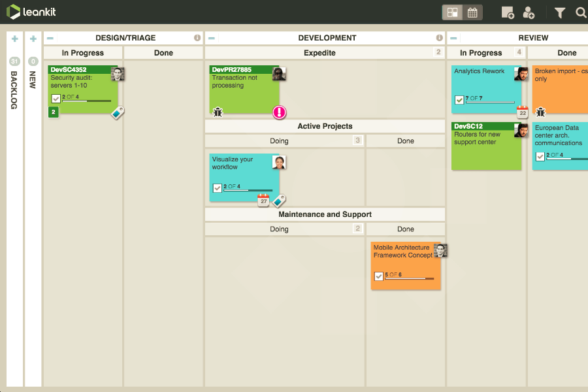Open the DevPR27885 card header
The image size is (588, 392).
tap(241, 69)
